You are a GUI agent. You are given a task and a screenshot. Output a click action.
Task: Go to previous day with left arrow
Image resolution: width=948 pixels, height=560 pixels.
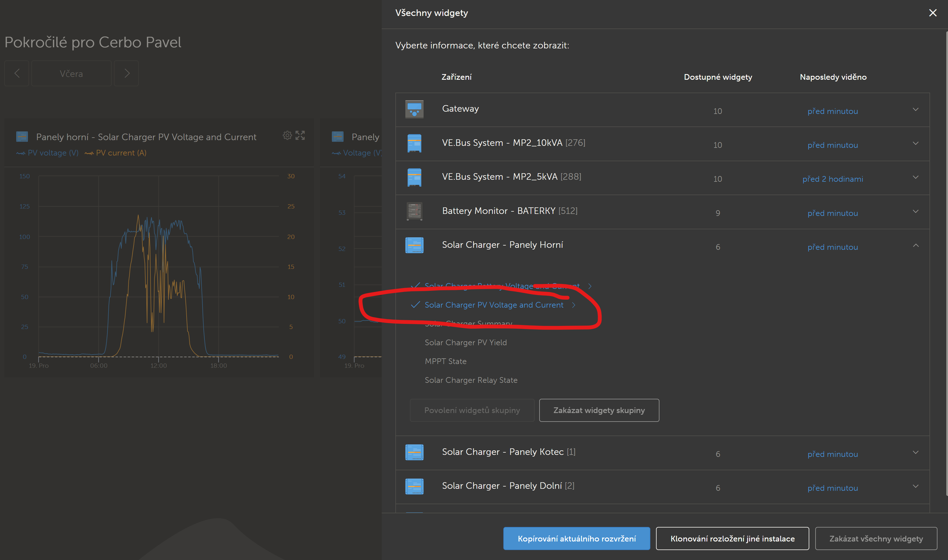[17, 73]
